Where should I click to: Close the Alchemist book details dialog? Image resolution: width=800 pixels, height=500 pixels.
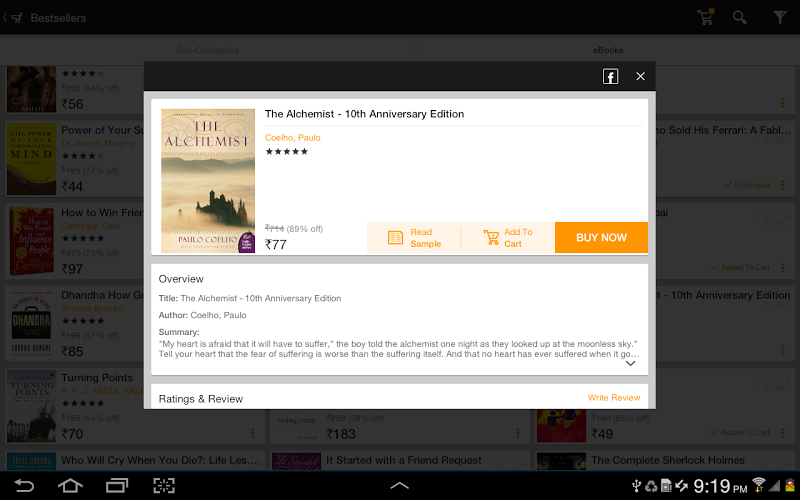click(640, 77)
